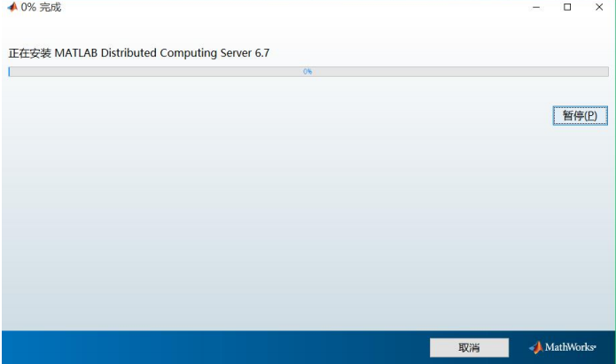The image size is (616, 364).
Task: Close the installer window with the X
Action: pos(599,7)
